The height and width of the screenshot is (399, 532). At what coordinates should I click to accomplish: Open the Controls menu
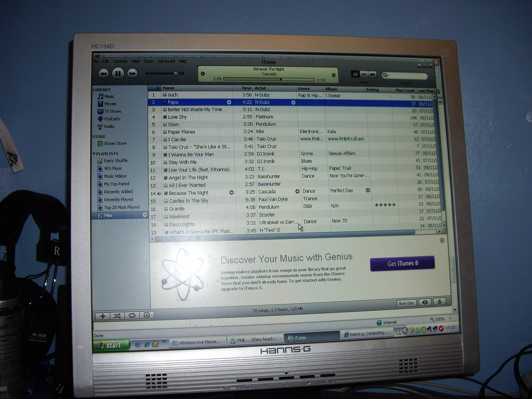(120, 61)
